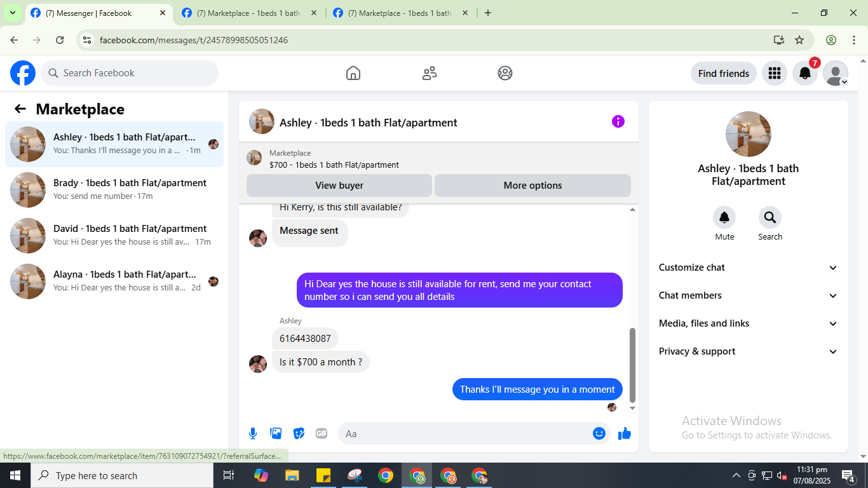Open Task View on the taskbar
Screen dimensions: 868x488
tap(229, 475)
